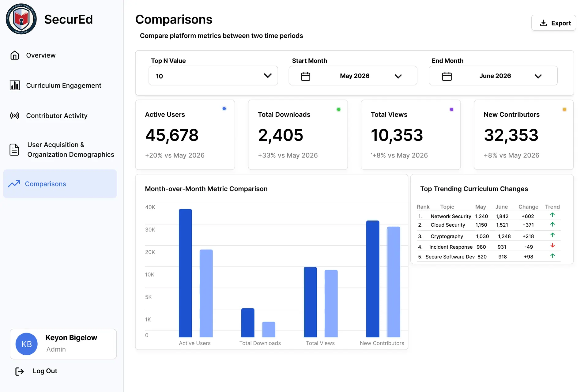Click the orange dot on the New Contributors card
Image resolution: width=588 pixels, height=392 pixels.
[564, 109]
